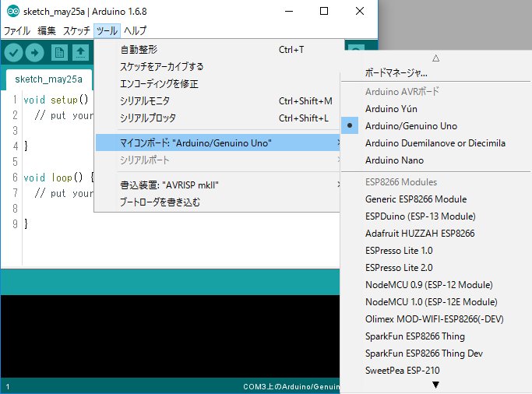Close the Arduino window
The width and height of the screenshot is (532, 394).
360,11
